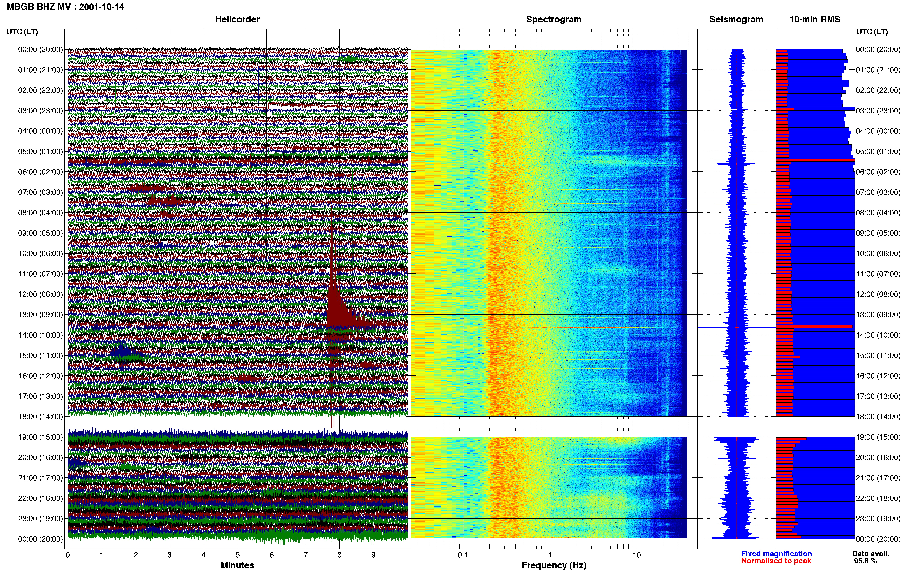Click the 'Minutes' x-axis label
This screenshot has height=578, width=924.
(237, 565)
